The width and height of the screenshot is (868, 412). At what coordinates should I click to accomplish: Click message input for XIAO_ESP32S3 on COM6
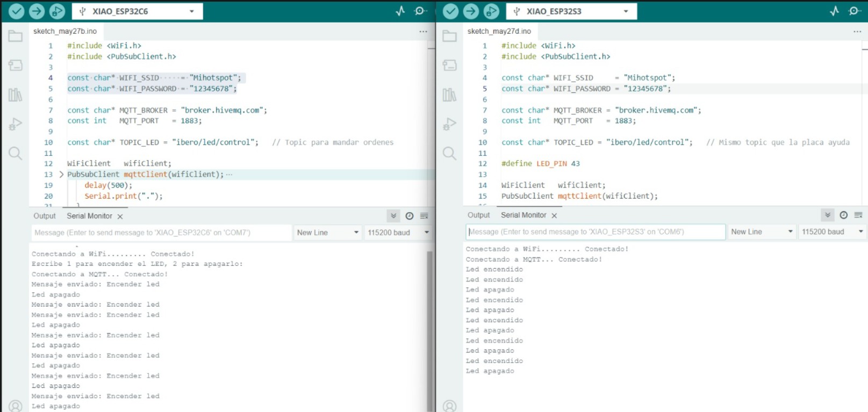596,232
